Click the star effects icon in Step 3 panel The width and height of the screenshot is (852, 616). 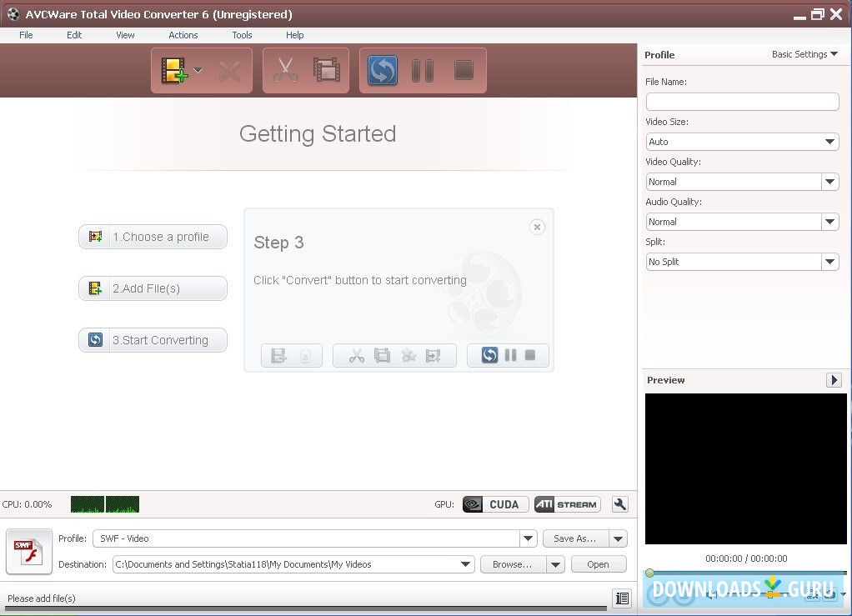coord(408,356)
